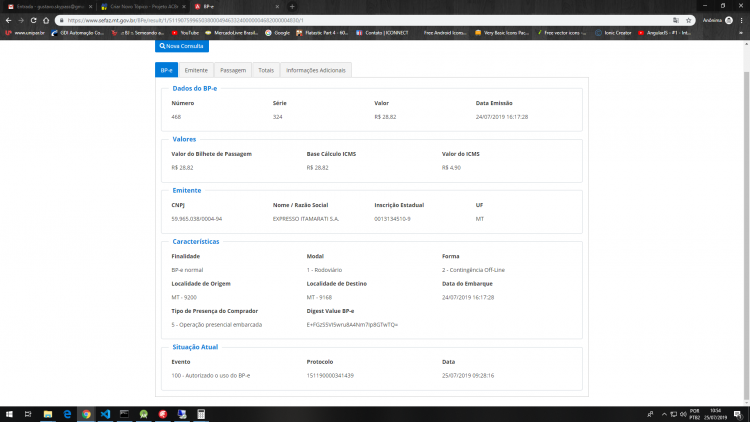
Task: Click the Nova Consulta button
Action: tap(182, 46)
